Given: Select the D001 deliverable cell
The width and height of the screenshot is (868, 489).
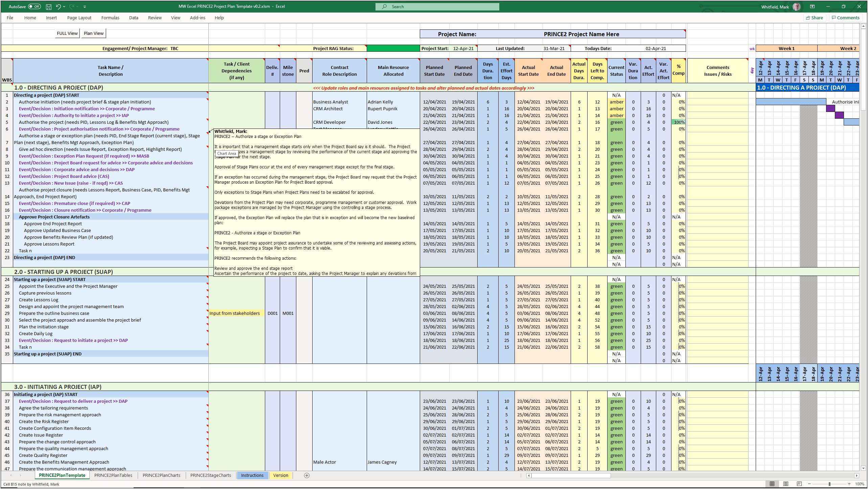Looking at the screenshot, I should click(x=272, y=313).
